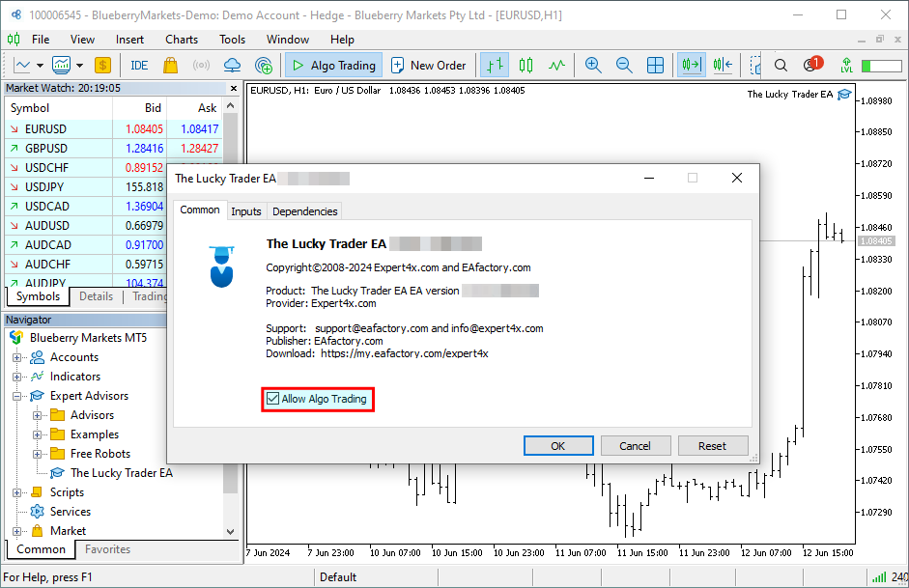The image size is (909, 588).
Task: Uncheck the Allow Algo Trading checkbox
Action: pos(272,399)
